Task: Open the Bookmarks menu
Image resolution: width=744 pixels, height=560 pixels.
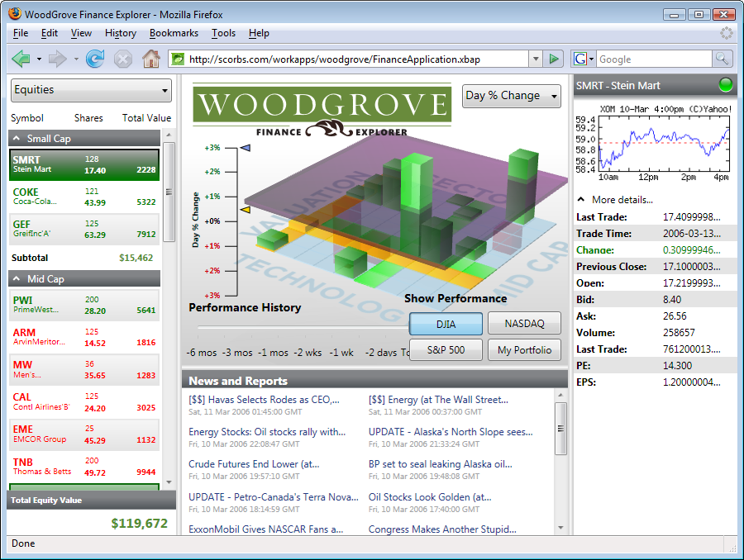Action: (174, 33)
